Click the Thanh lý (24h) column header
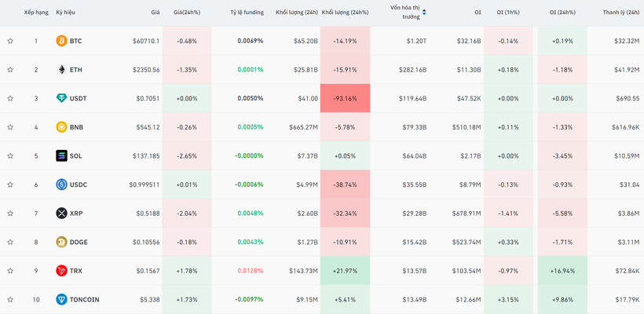Screen dimensions: 644x314 click(x=620, y=13)
